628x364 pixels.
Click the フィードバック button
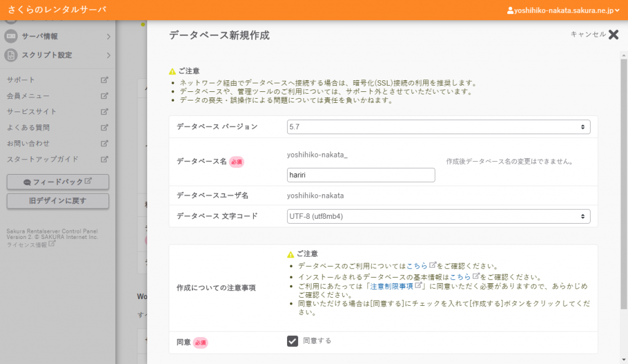[x=58, y=182]
